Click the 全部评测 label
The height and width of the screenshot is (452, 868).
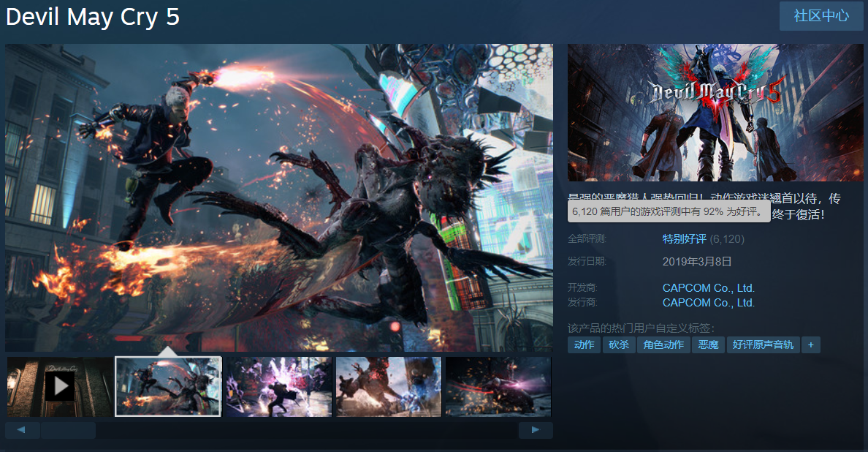point(587,238)
